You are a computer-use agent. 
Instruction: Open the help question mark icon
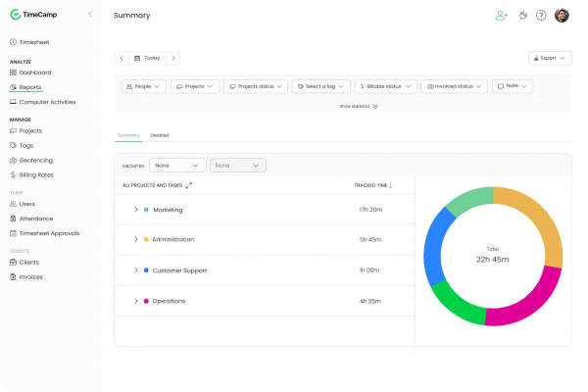[541, 16]
